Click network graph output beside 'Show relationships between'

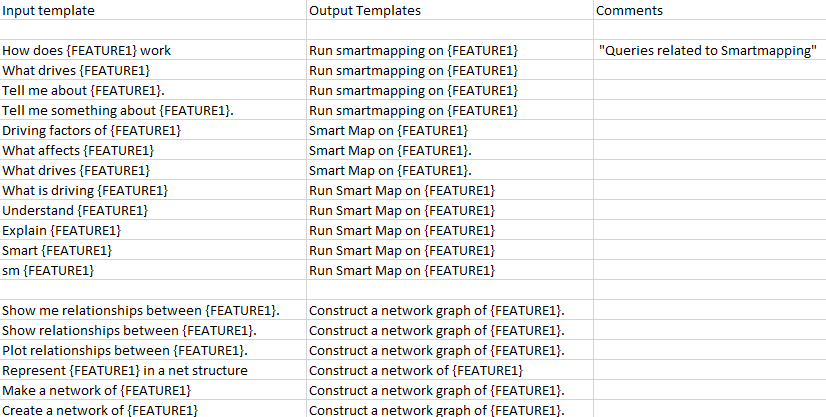pyautogui.click(x=450, y=330)
